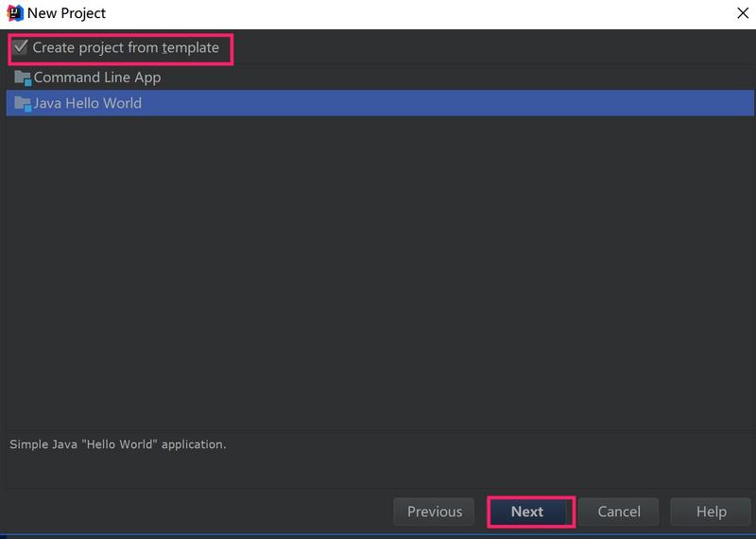Click the Command Line App folder icon

pos(23,78)
